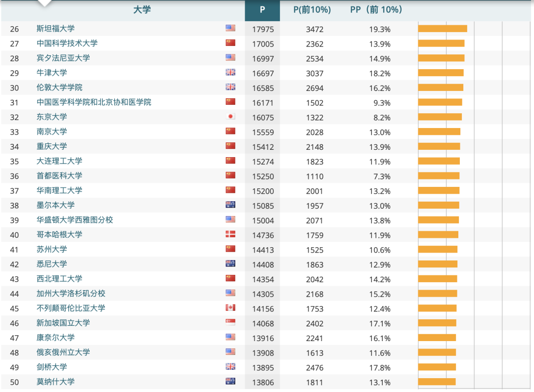Open 康奈尔大学 link

coord(55,338)
